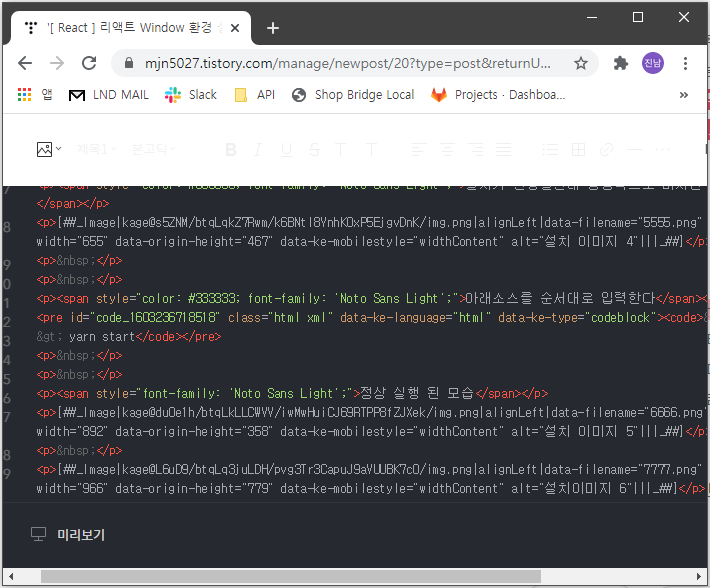
Task: Click the pre id="code_1603236718518" line
Action: coord(371,318)
